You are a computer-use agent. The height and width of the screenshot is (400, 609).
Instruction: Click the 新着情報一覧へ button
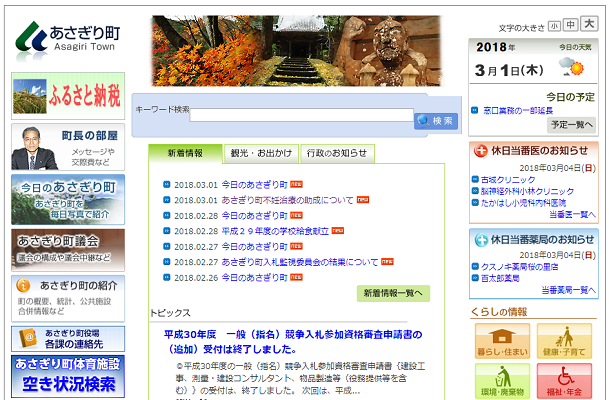click(x=393, y=293)
